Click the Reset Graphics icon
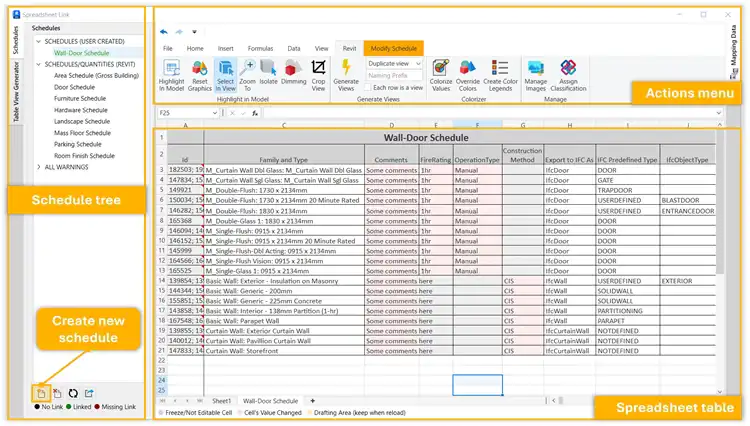The height and width of the screenshot is (426, 750). coord(199,68)
